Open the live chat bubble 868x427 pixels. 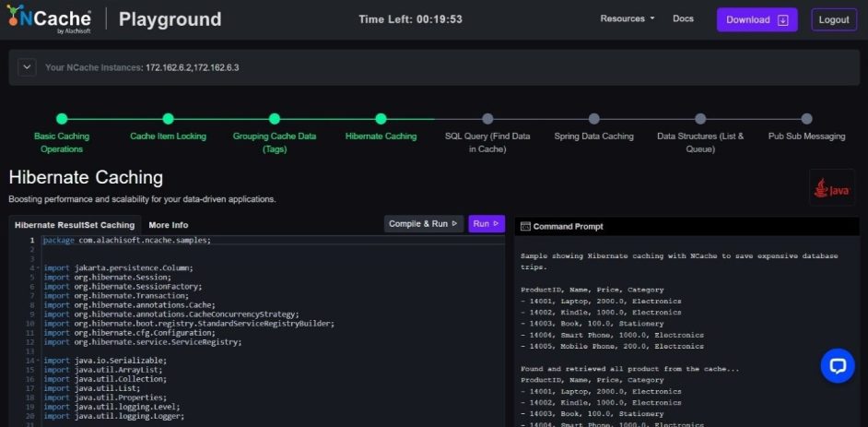(x=838, y=365)
